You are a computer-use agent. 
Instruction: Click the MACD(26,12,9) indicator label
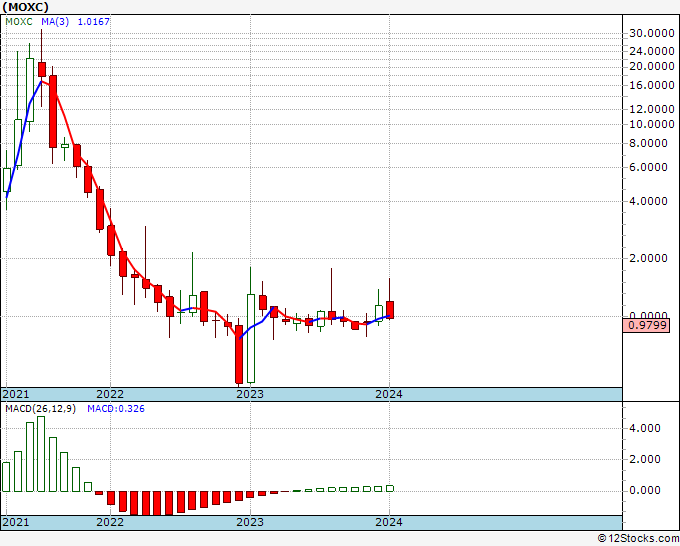coord(40,409)
